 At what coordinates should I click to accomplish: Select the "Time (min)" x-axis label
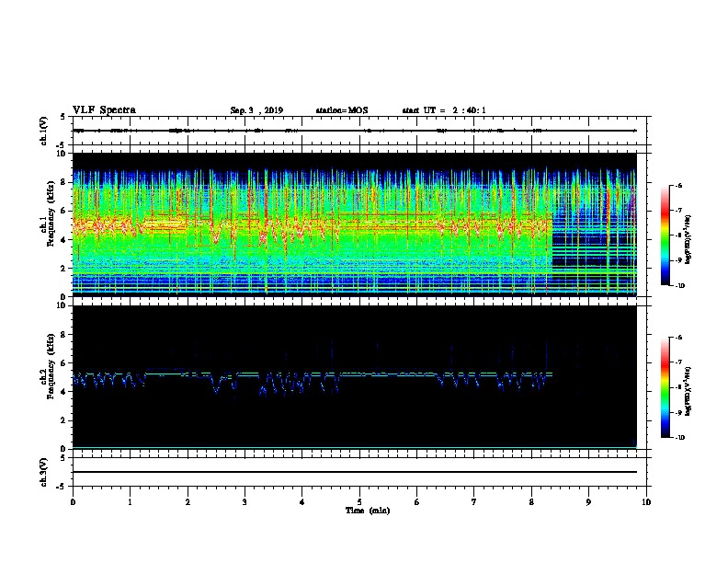(368, 511)
